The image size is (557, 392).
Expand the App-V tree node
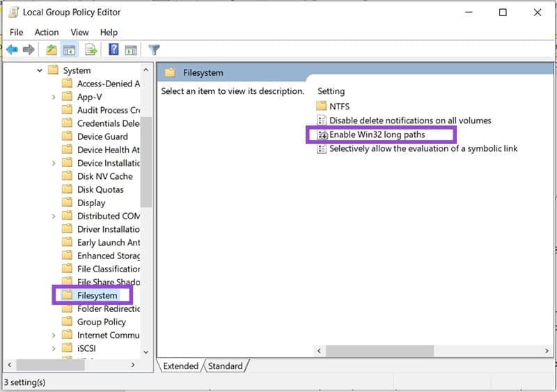pyautogui.click(x=54, y=97)
